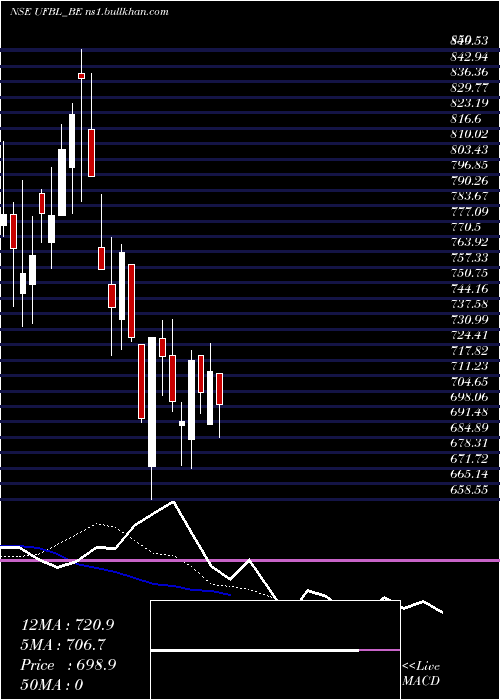Select the 671.72 price axis label

click(x=469, y=459)
